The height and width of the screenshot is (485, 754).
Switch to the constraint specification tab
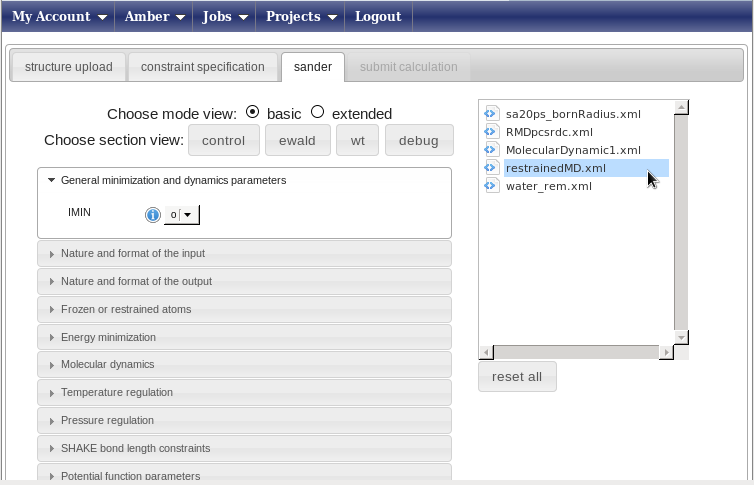click(202, 67)
